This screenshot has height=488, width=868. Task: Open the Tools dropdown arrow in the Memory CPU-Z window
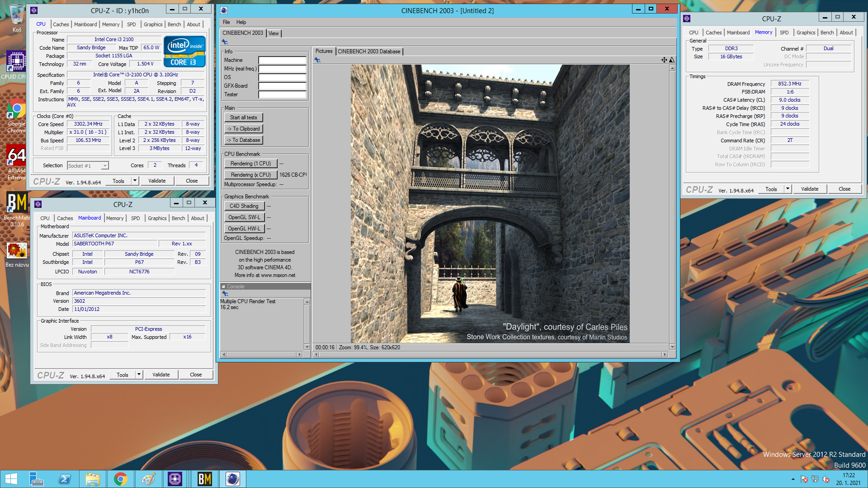pos(788,189)
